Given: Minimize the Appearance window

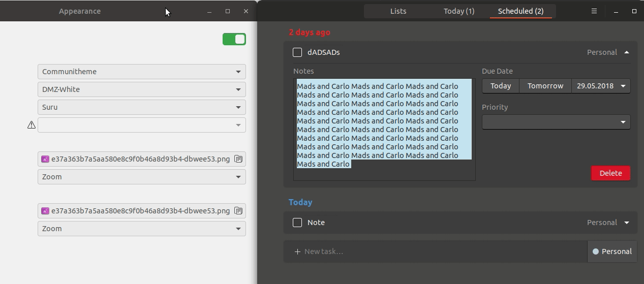Looking at the screenshot, I should 209,11.
